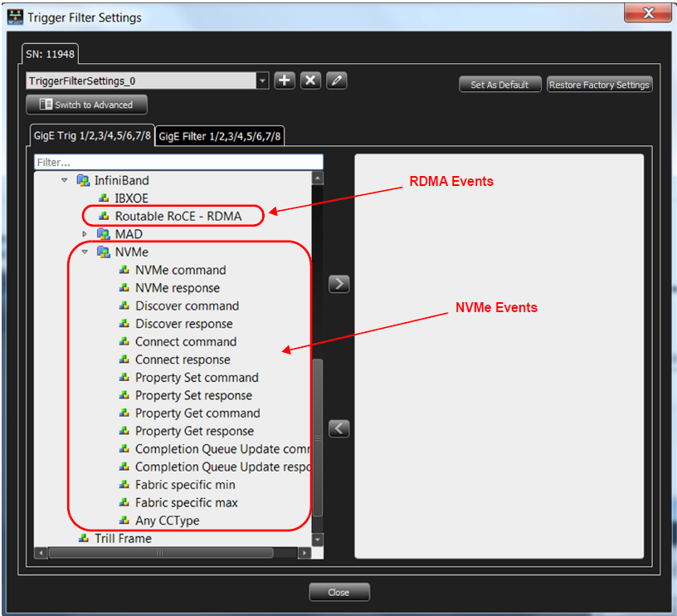
Task: Select the IBXOE event item
Action: pyautogui.click(x=131, y=198)
